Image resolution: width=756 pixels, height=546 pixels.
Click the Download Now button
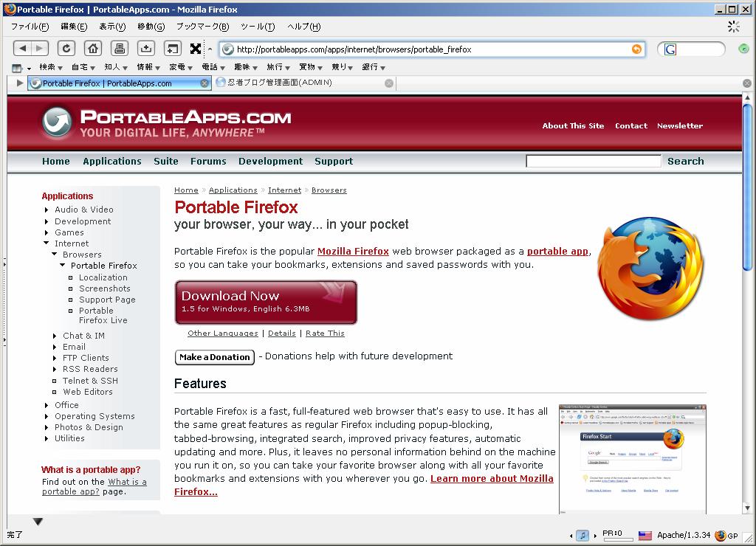coord(266,302)
